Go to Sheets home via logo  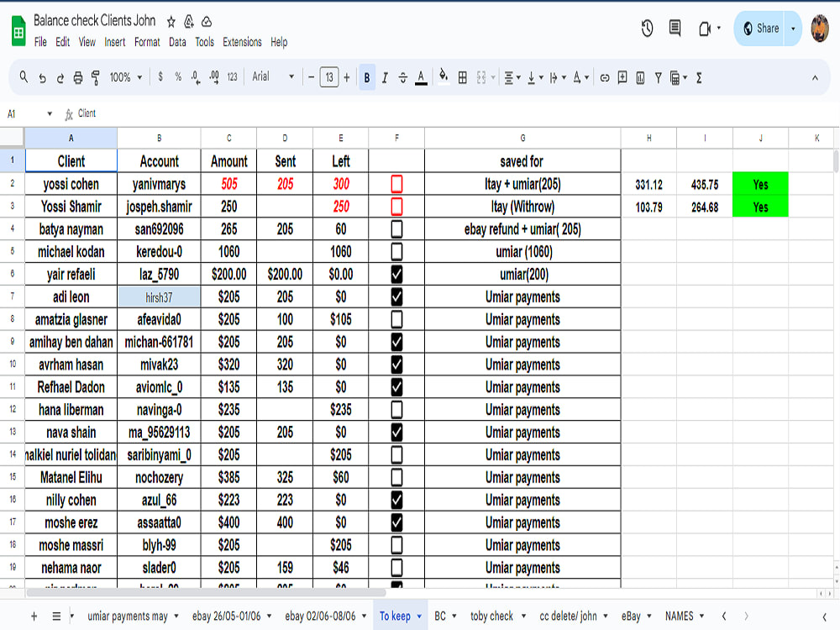[18, 30]
